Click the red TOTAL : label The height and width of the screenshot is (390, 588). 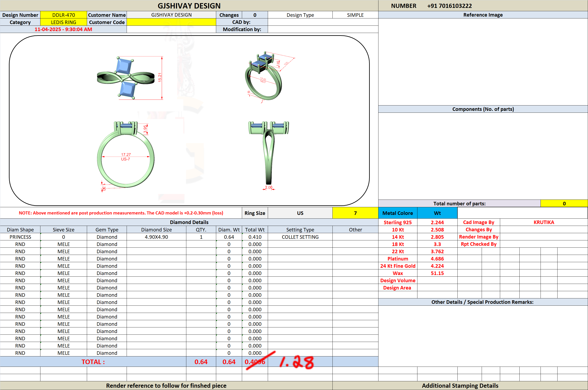[x=93, y=362]
